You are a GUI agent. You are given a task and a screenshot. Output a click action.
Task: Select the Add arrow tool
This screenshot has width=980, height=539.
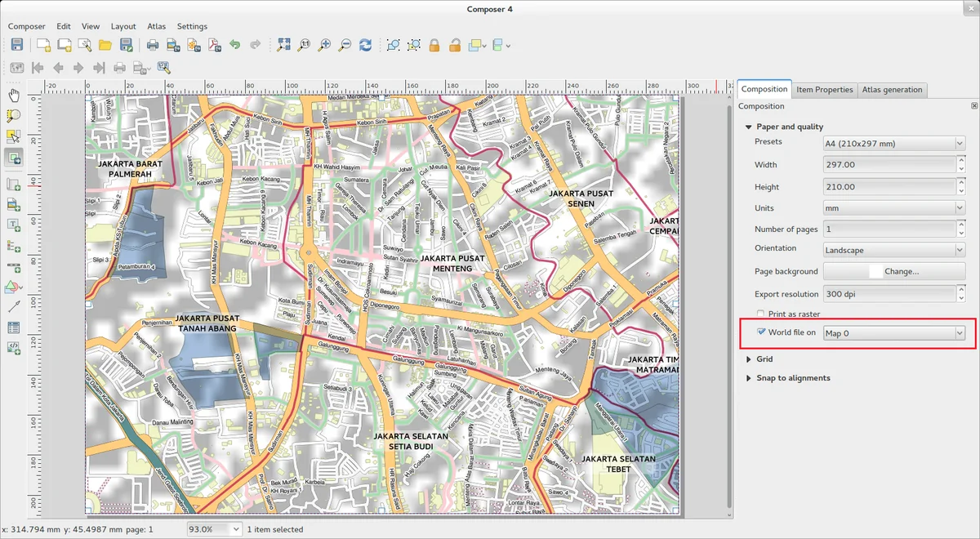pos(14,307)
